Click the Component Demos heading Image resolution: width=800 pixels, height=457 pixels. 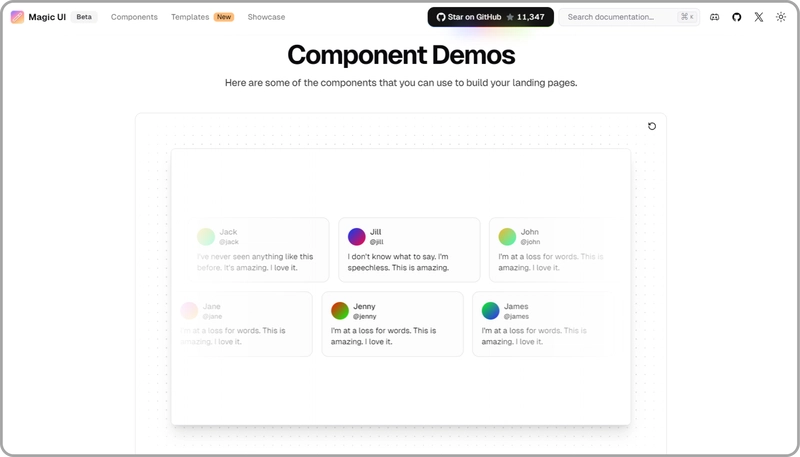point(401,55)
